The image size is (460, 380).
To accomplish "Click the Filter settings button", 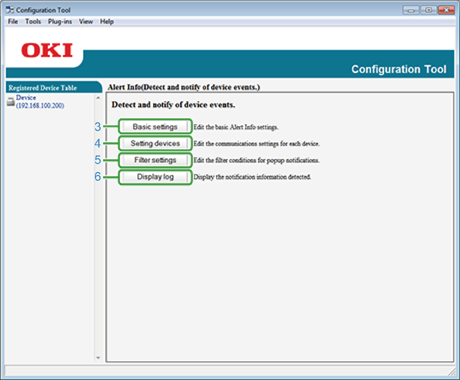I will [155, 160].
